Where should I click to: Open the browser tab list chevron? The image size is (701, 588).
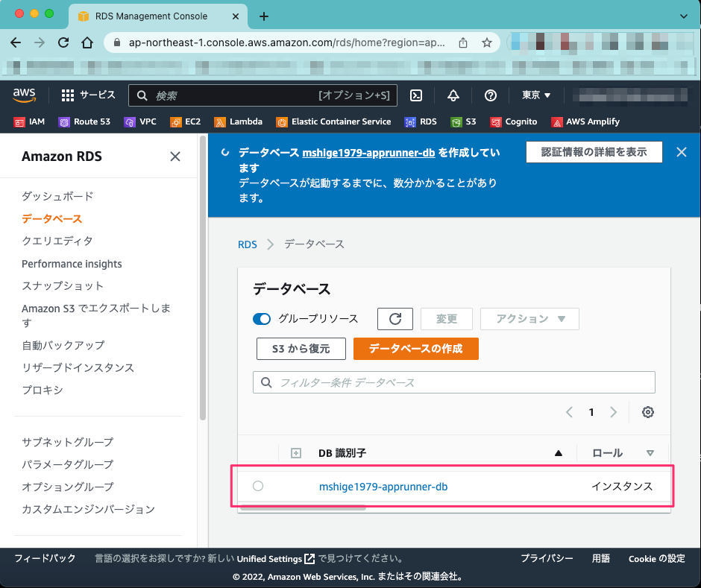(683, 16)
